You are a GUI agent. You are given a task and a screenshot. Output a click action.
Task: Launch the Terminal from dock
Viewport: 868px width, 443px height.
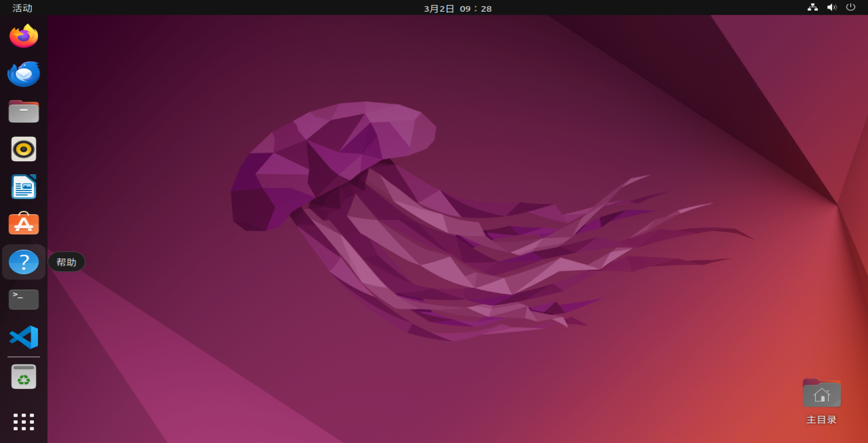click(24, 300)
